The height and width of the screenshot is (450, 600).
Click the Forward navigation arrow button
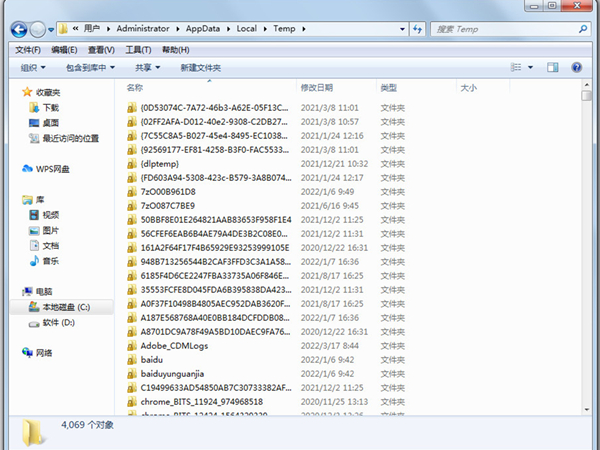(39, 29)
